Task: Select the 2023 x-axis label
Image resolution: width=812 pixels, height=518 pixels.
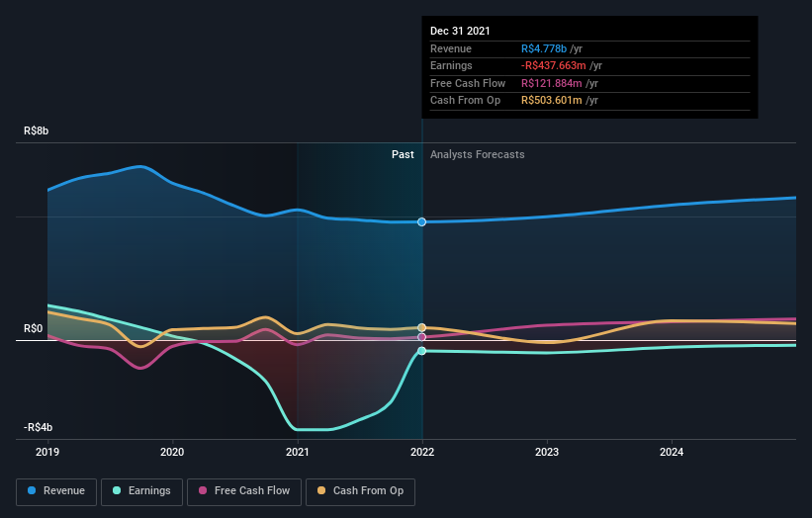Action: tap(547, 452)
